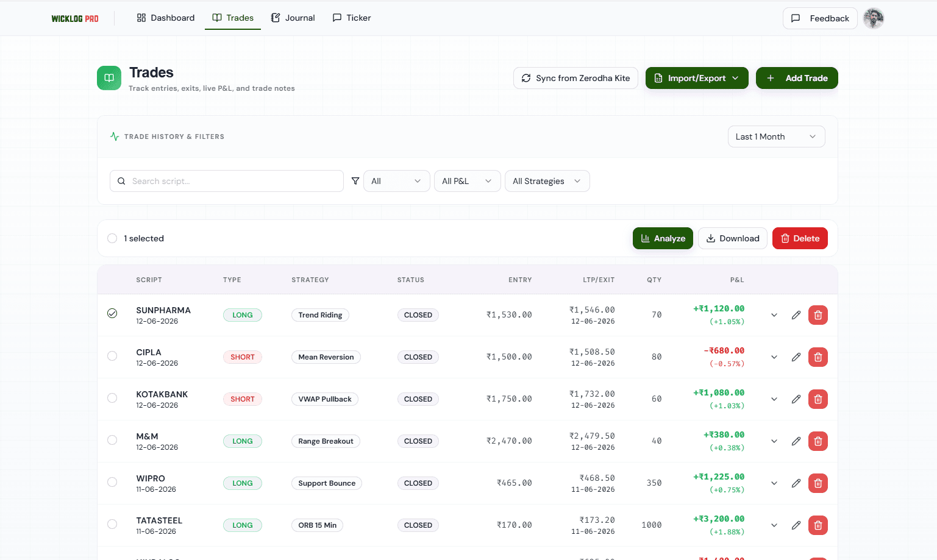
Task: Click the Wicklog Pro logo
Action: (x=75, y=18)
